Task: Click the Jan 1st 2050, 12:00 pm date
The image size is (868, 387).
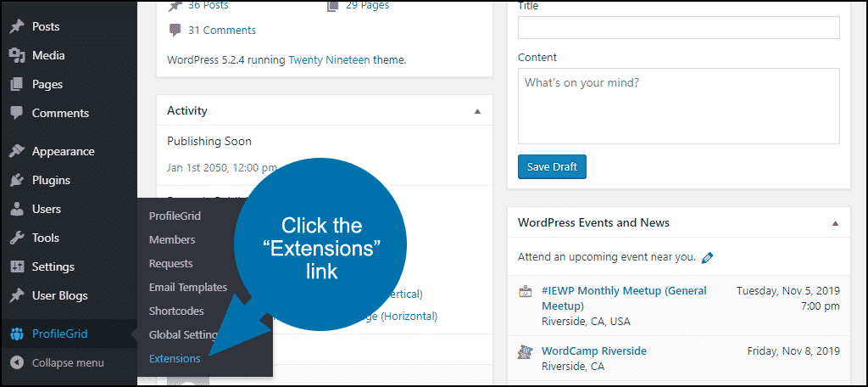Action: [222, 167]
